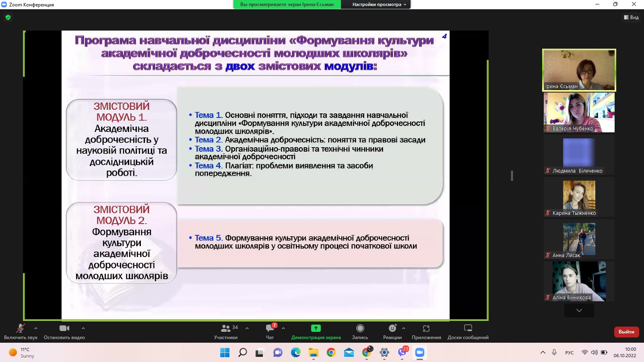Unmute microphone with Включить звук
This screenshot has width=644, height=362.
(21, 332)
